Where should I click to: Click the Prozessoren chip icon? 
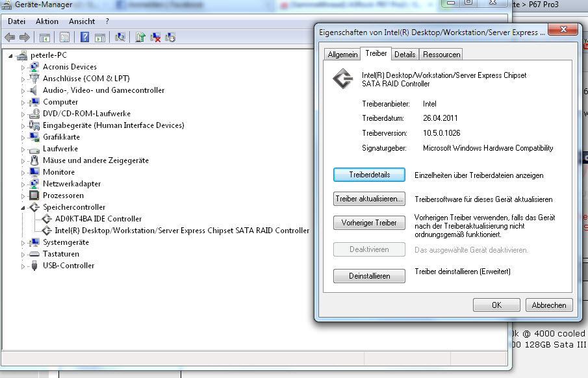34,195
